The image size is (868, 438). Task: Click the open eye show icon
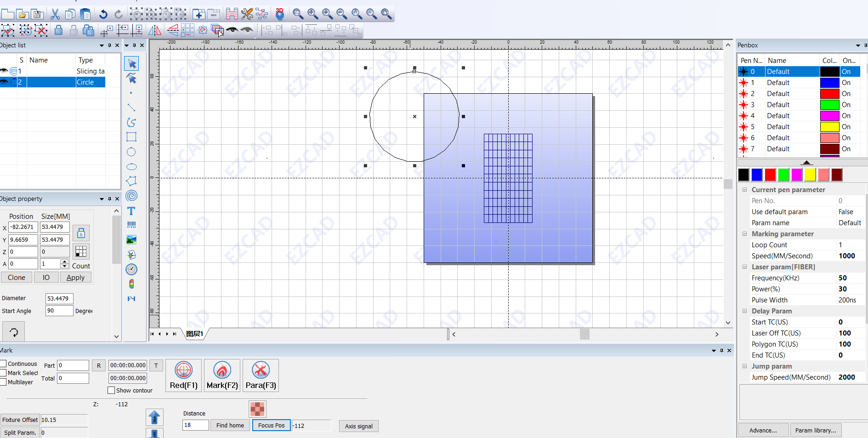(232, 30)
